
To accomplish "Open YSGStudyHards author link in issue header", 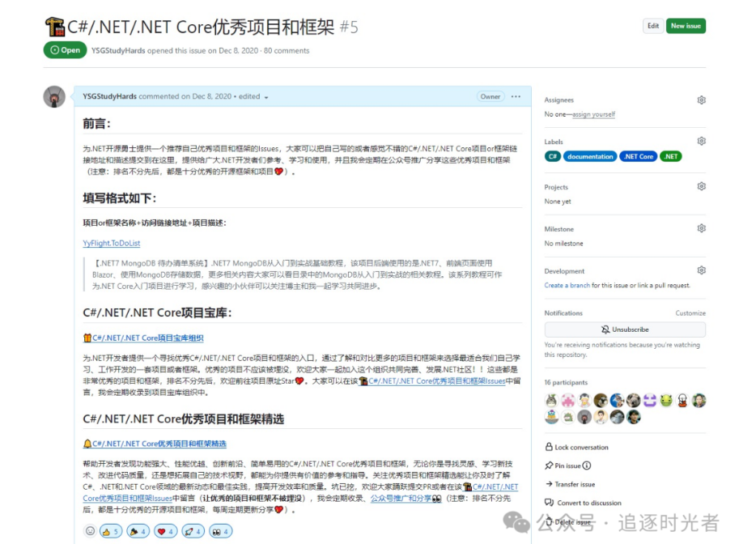I will [118, 51].
